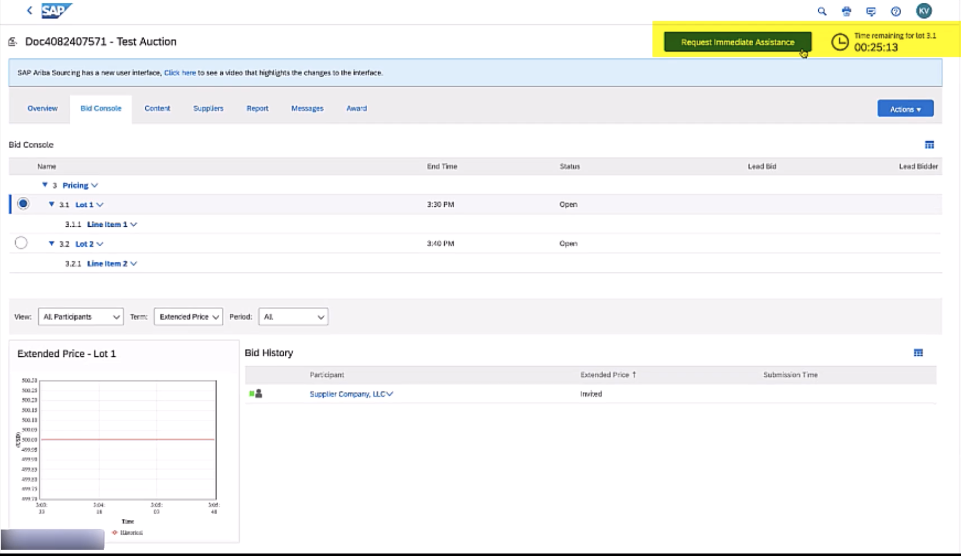The image size is (961, 556).
Task: Open the Term Extended Price dropdown
Action: click(188, 317)
